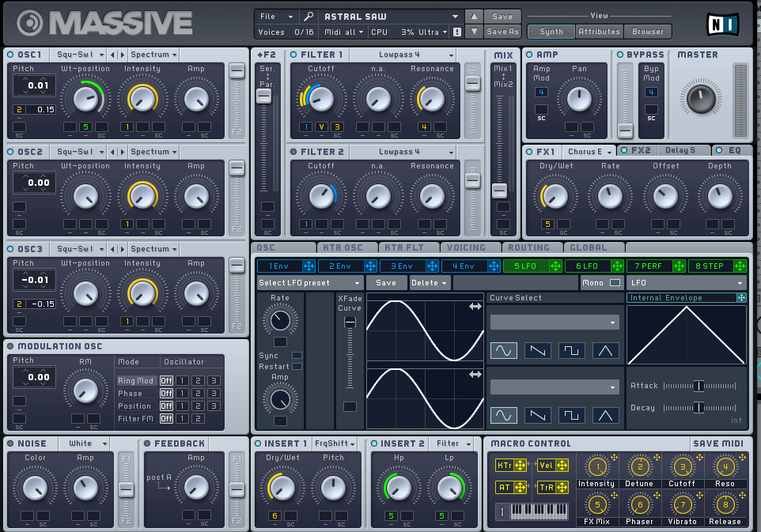Select triangle shape in upper curve row

pos(605,351)
